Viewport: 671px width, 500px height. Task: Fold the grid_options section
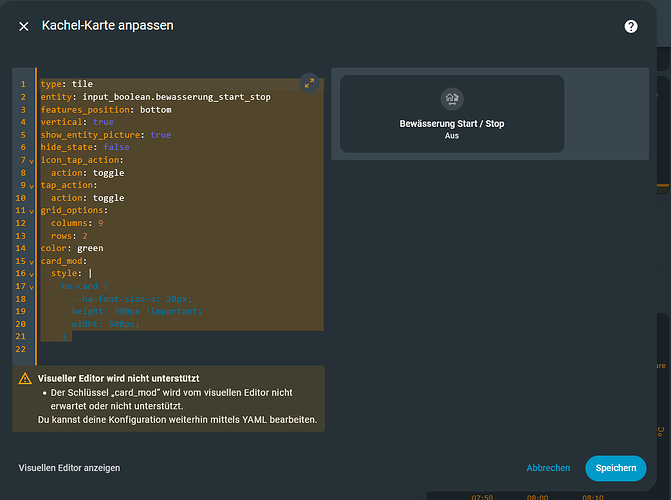coord(32,210)
